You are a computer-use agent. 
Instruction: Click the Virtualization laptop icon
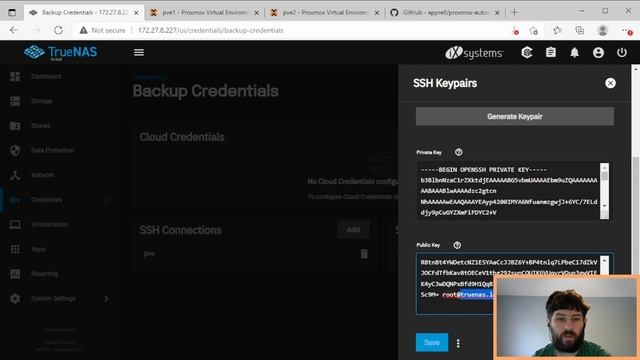click(15, 224)
